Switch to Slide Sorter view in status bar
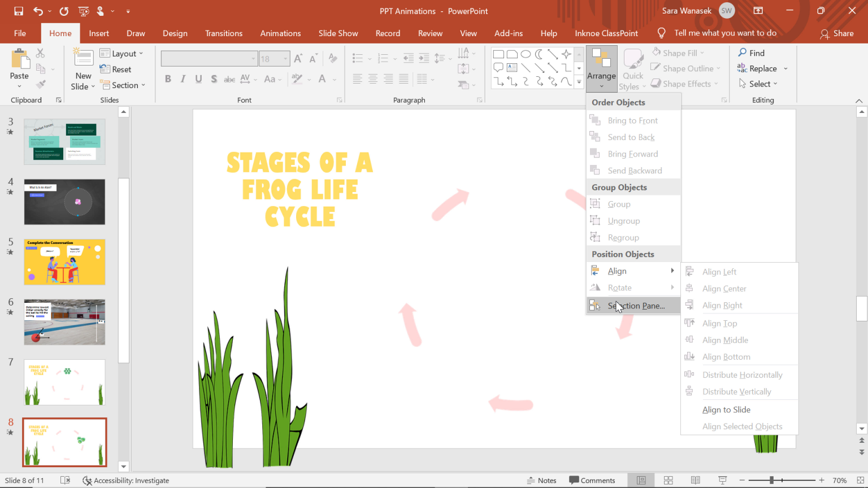The image size is (868, 488). click(x=668, y=480)
